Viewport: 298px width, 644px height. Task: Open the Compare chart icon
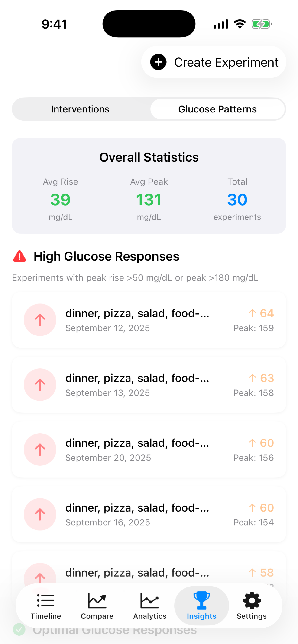pyautogui.click(x=97, y=600)
